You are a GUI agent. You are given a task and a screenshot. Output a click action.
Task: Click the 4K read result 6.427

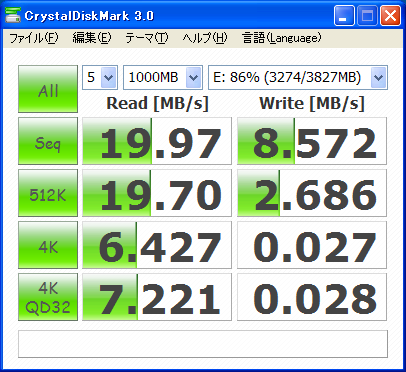tap(157, 245)
